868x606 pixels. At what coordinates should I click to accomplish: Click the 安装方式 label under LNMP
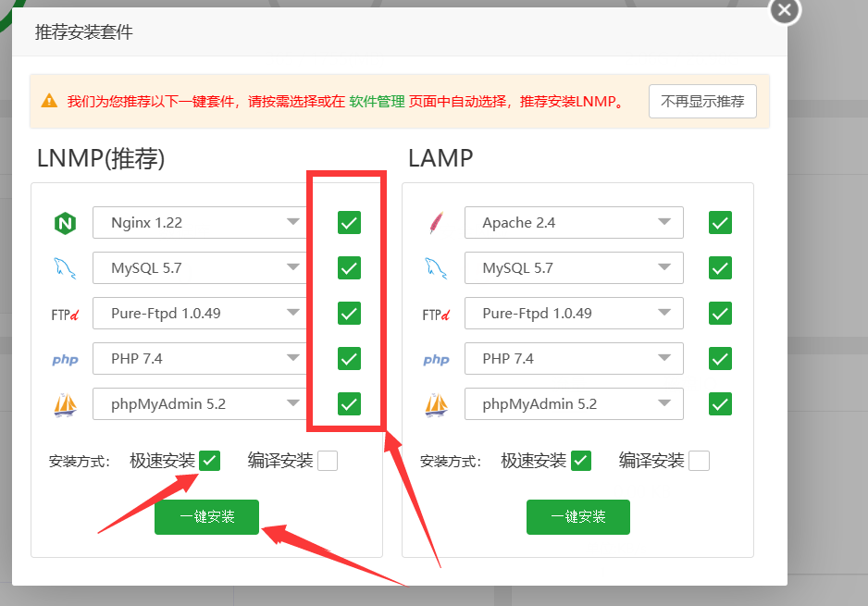coord(80,462)
